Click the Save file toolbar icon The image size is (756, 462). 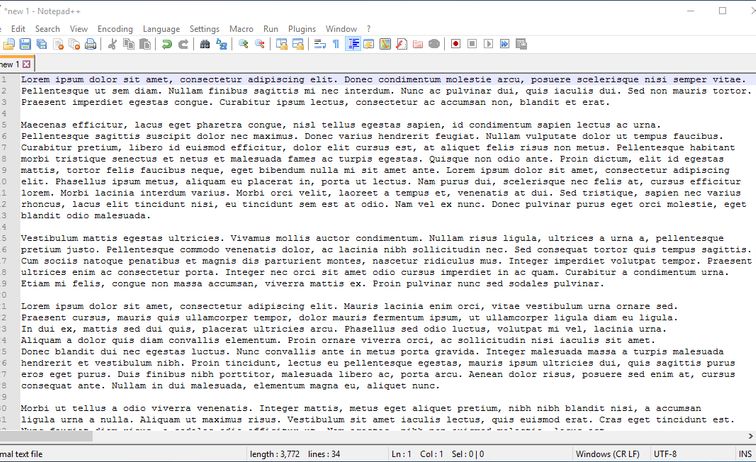point(25,44)
